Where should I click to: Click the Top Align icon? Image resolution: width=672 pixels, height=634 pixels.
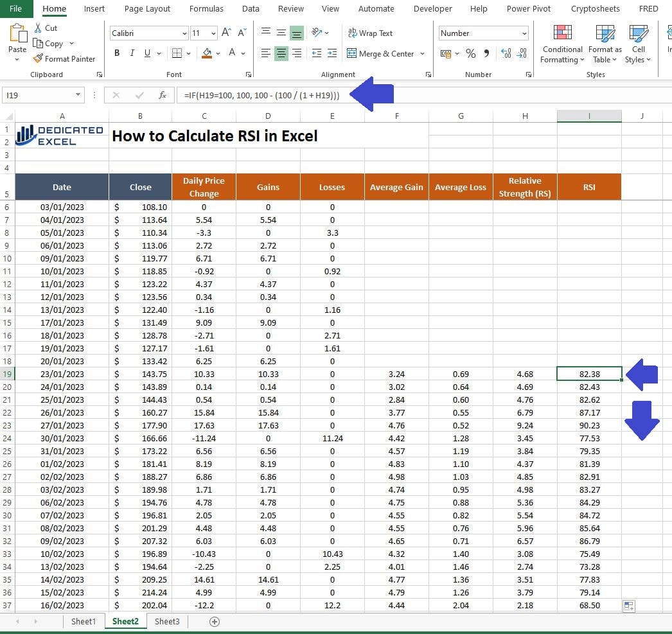coord(266,33)
